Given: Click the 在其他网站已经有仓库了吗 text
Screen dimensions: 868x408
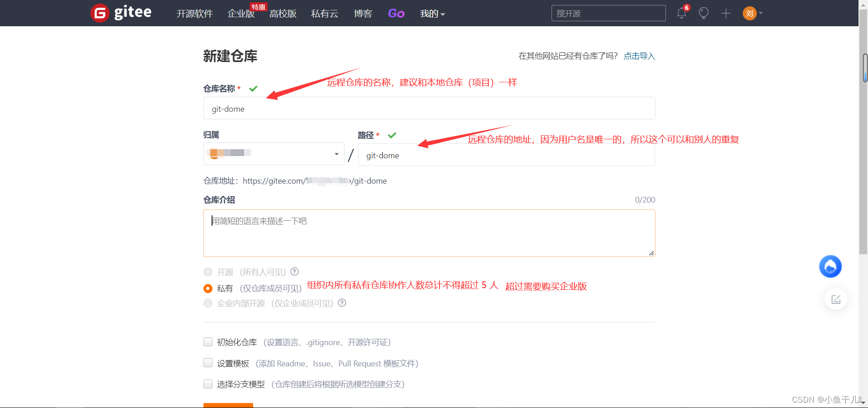Looking at the screenshot, I should point(568,56).
